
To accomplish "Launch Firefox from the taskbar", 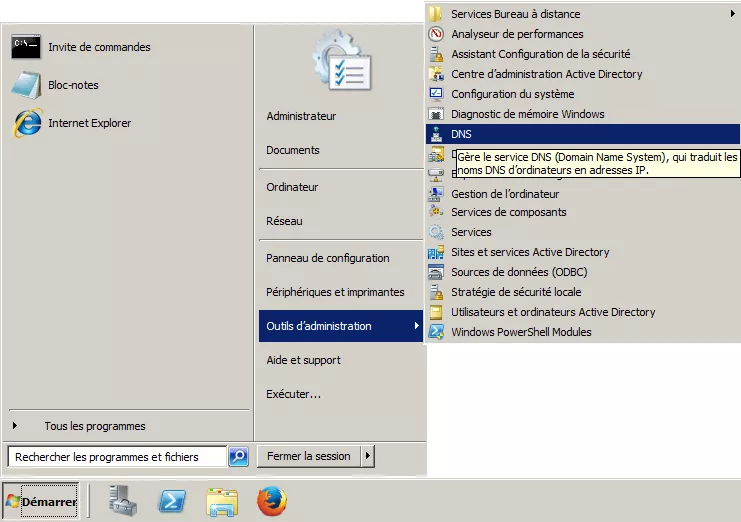I will (x=272, y=501).
